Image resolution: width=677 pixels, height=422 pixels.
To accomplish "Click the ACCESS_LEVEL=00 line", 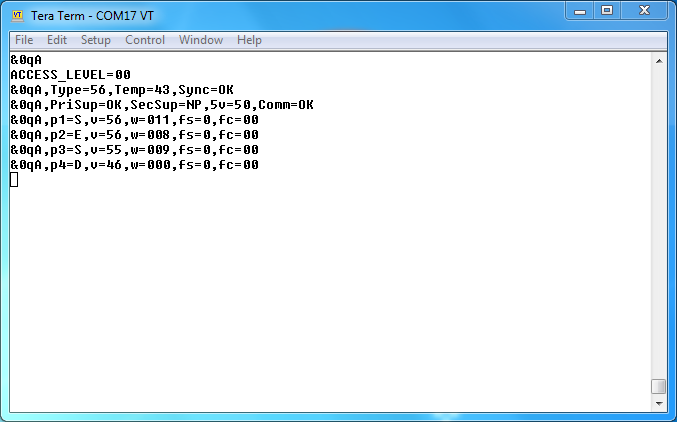I will tap(70, 75).
